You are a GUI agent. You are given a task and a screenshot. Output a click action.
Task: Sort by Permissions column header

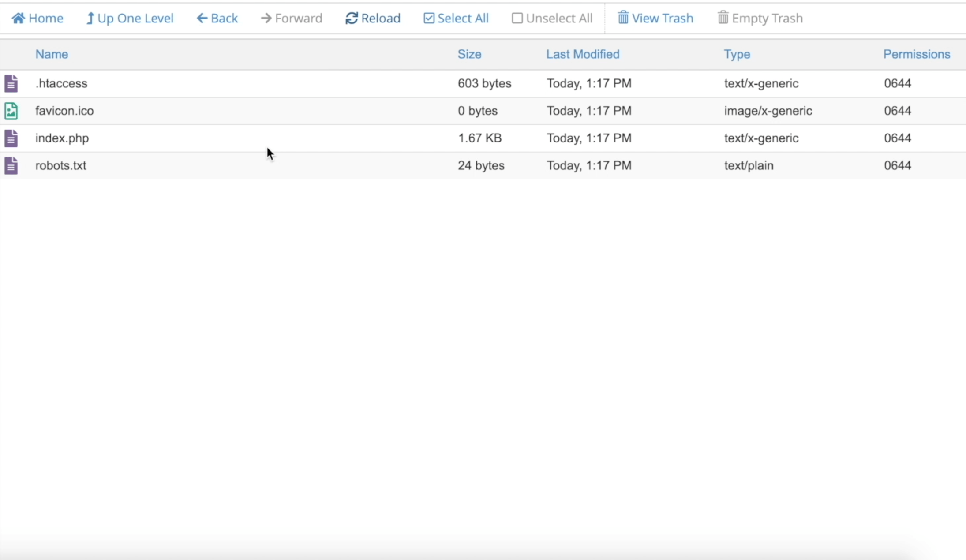coord(917,54)
